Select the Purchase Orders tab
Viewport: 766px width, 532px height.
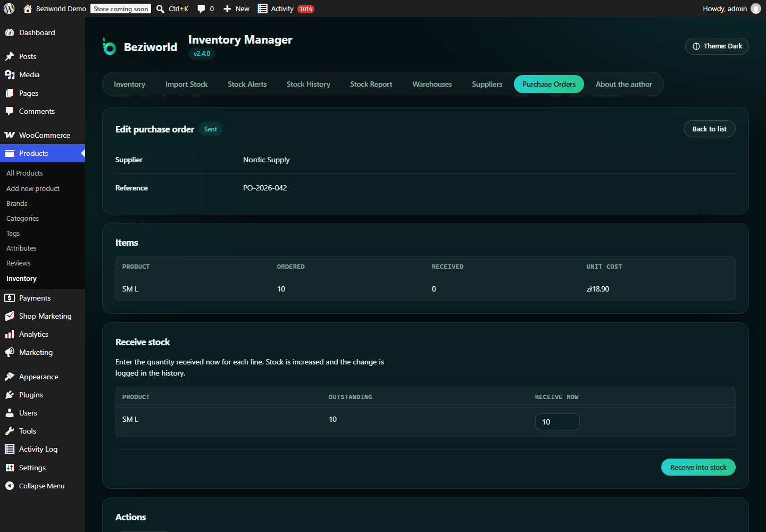click(549, 84)
